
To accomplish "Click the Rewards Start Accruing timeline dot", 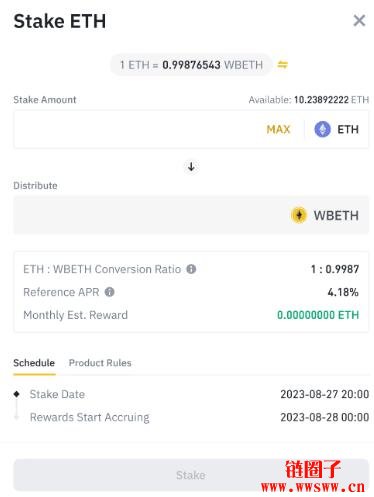I will (x=16, y=417).
